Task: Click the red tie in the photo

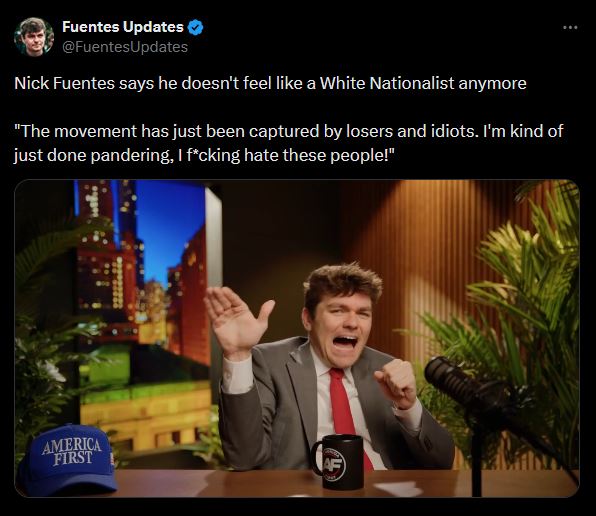Action: (346, 412)
